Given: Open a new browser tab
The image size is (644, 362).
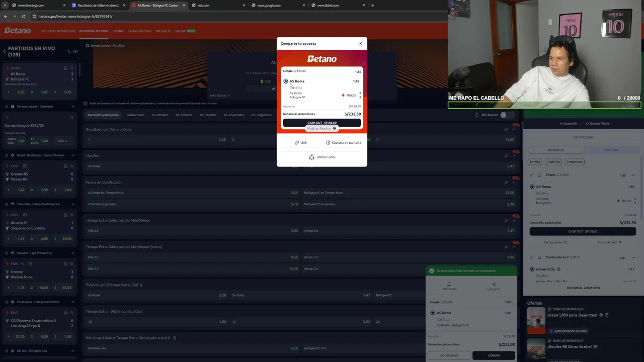Looking at the screenshot, I should click(372, 6).
